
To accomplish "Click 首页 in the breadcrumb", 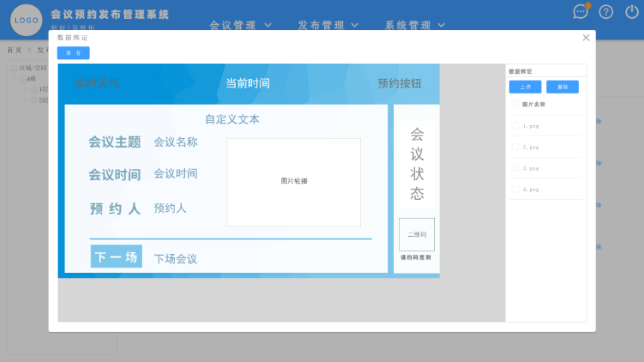I will pyautogui.click(x=14, y=50).
